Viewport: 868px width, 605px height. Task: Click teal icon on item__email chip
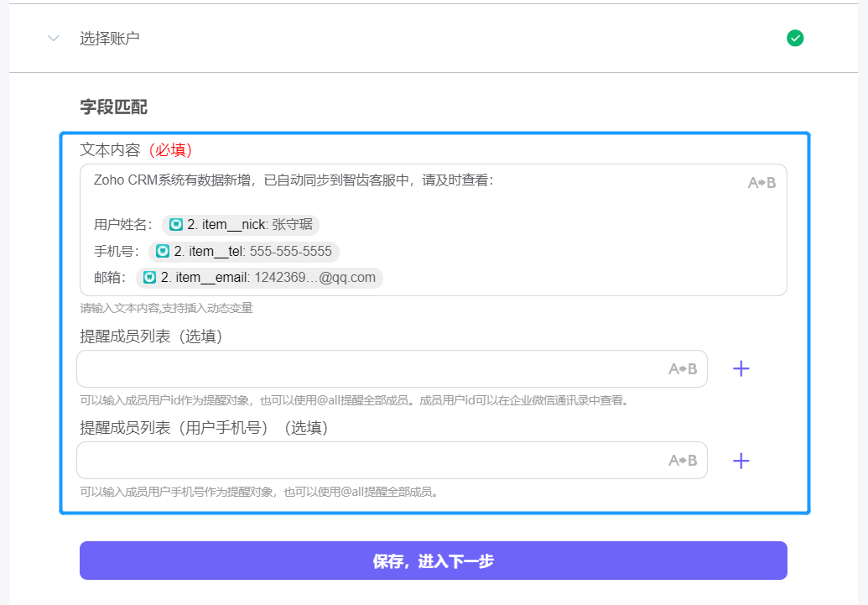point(149,278)
